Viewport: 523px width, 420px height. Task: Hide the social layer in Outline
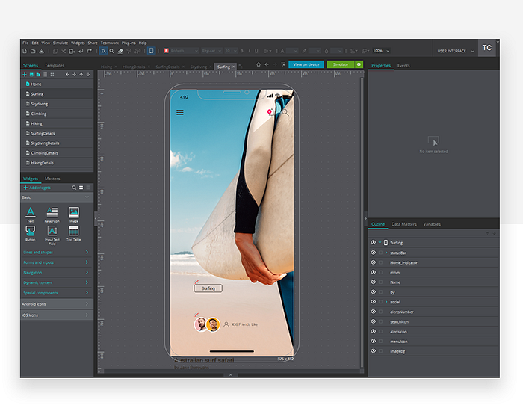(x=374, y=302)
